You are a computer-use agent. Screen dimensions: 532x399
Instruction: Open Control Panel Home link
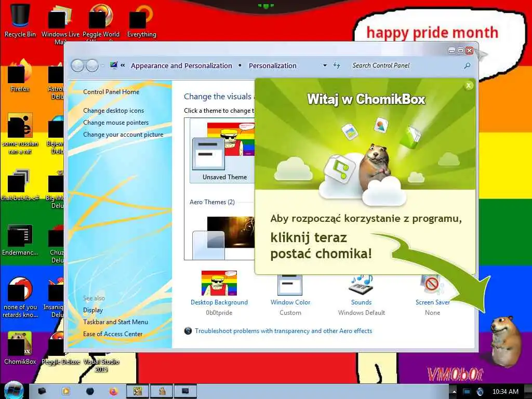[111, 92]
